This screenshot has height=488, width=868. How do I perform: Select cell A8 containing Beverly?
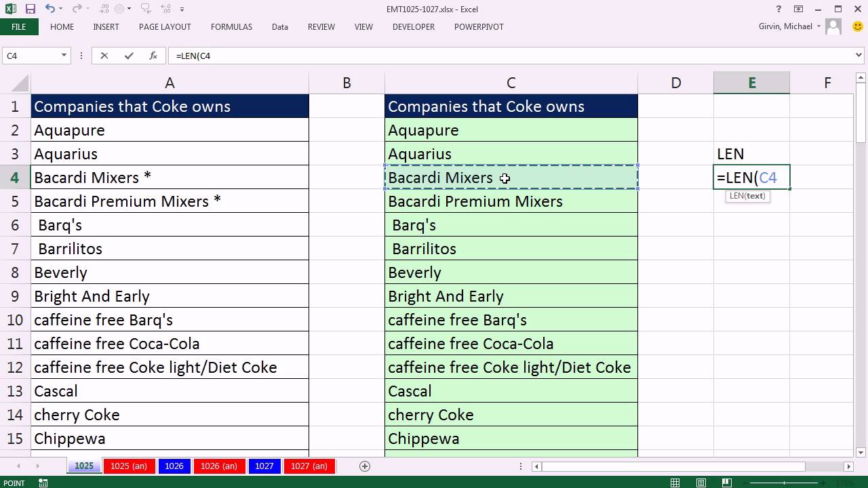coord(170,272)
